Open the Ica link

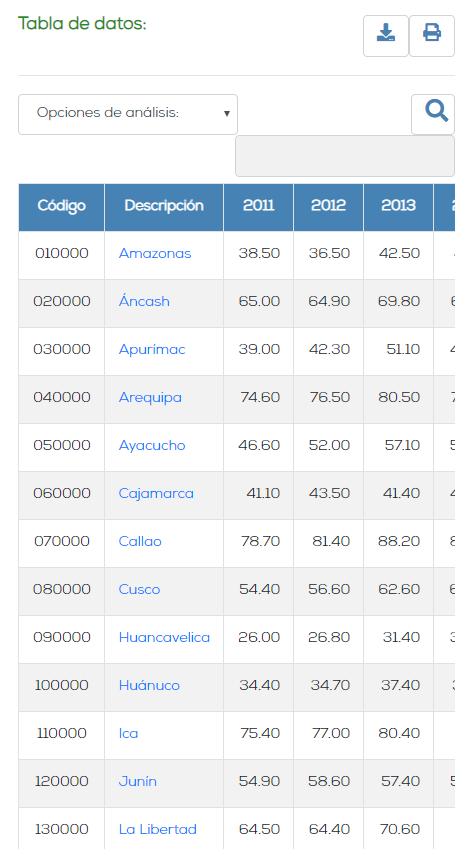128,733
